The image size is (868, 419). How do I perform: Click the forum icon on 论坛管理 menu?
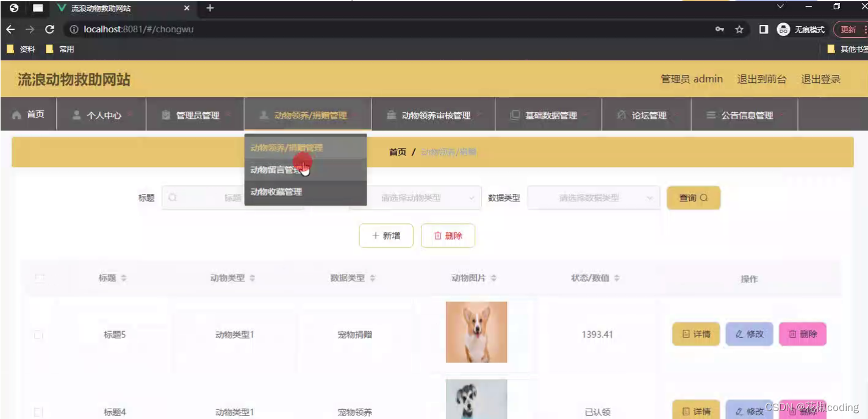click(621, 114)
